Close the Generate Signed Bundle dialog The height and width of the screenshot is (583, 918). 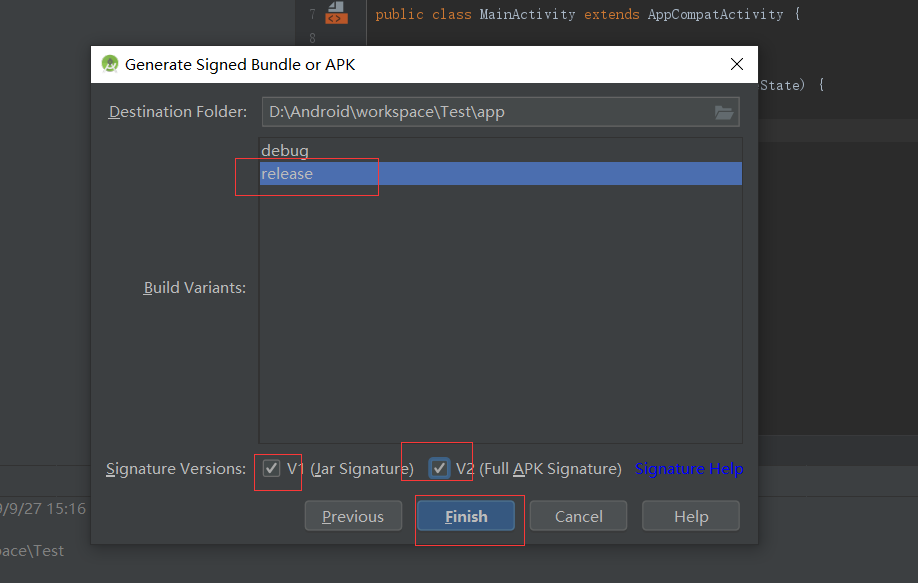pyautogui.click(x=737, y=63)
